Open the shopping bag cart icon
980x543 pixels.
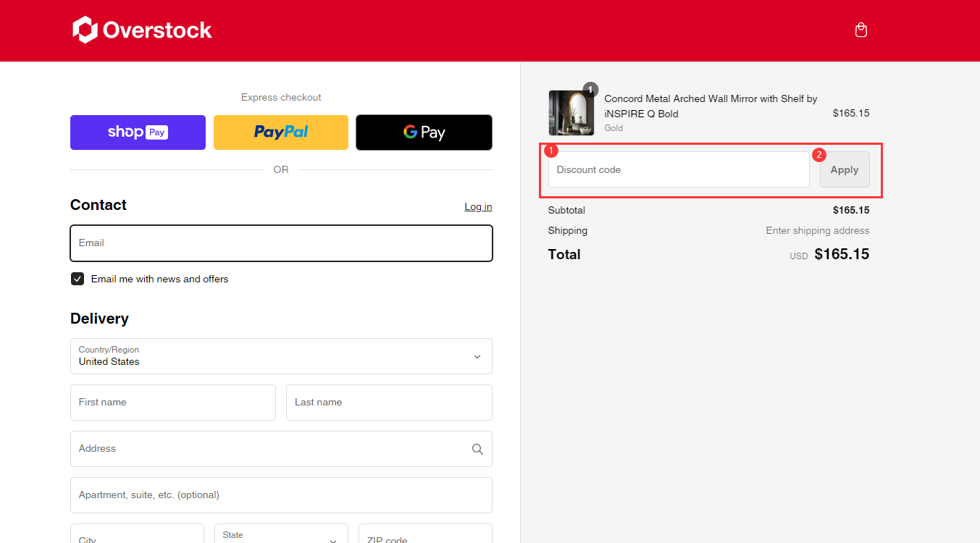point(860,30)
